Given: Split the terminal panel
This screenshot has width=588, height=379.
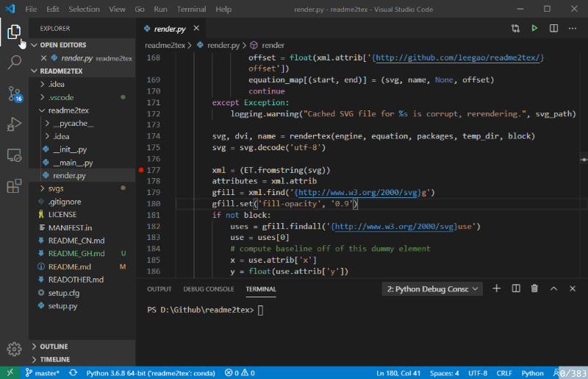Looking at the screenshot, I should (x=516, y=288).
